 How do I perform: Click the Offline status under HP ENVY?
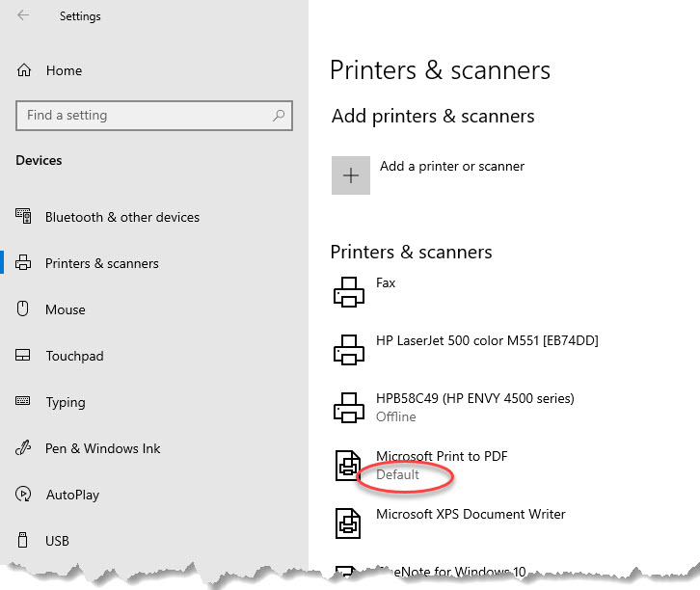click(396, 416)
